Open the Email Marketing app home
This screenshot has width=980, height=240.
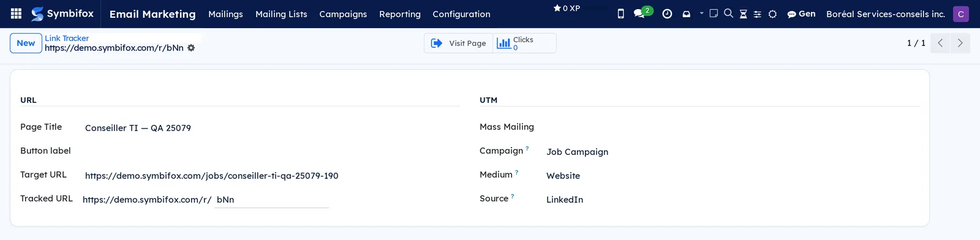tap(153, 14)
